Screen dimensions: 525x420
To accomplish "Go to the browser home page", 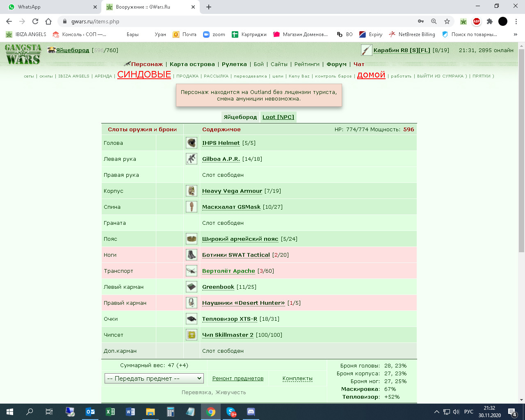I will [48, 21].
